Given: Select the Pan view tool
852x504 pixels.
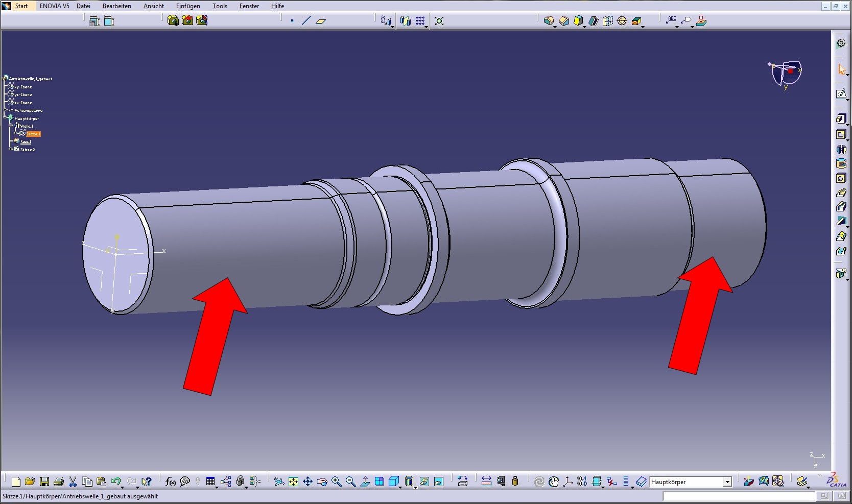Looking at the screenshot, I should pos(307,482).
